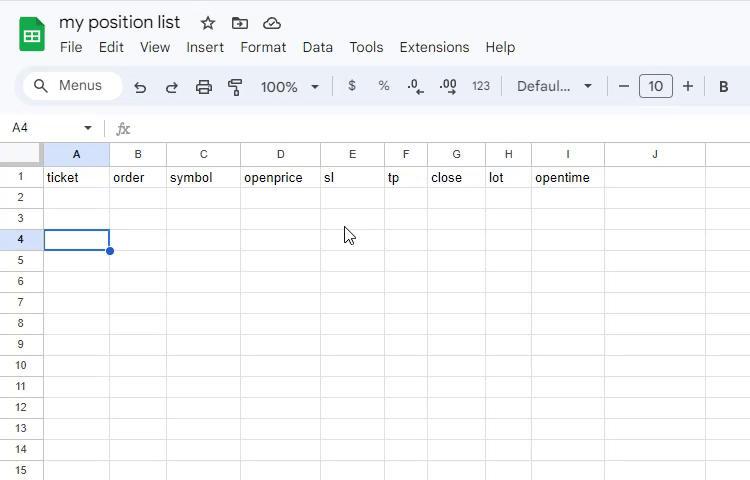
Task: Click the Menus search box
Action: click(x=73, y=86)
